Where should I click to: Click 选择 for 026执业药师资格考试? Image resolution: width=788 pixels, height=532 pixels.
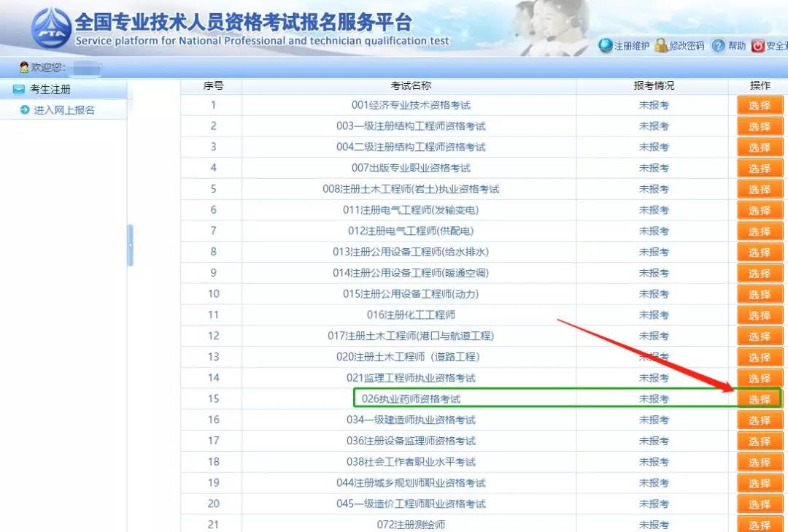760,399
